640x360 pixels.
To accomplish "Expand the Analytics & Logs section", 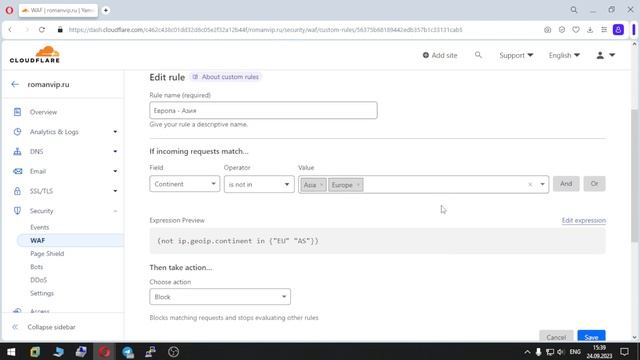I will point(115,132).
